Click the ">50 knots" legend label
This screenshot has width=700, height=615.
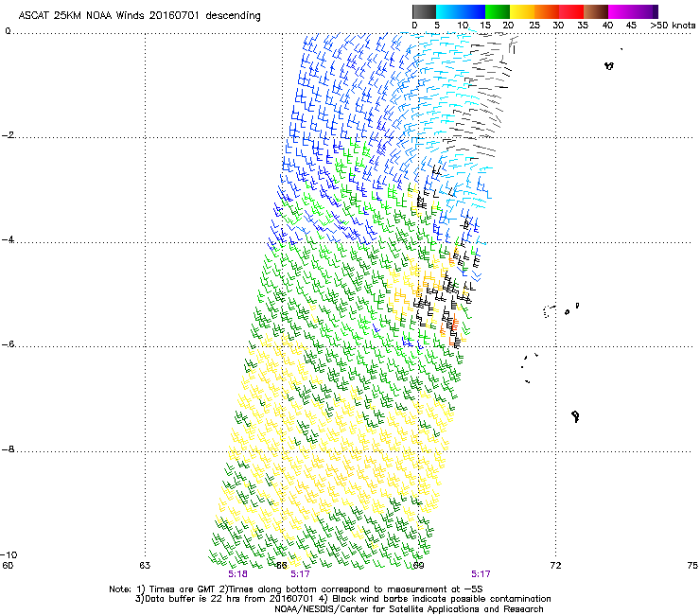pyautogui.click(x=673, y=26)
